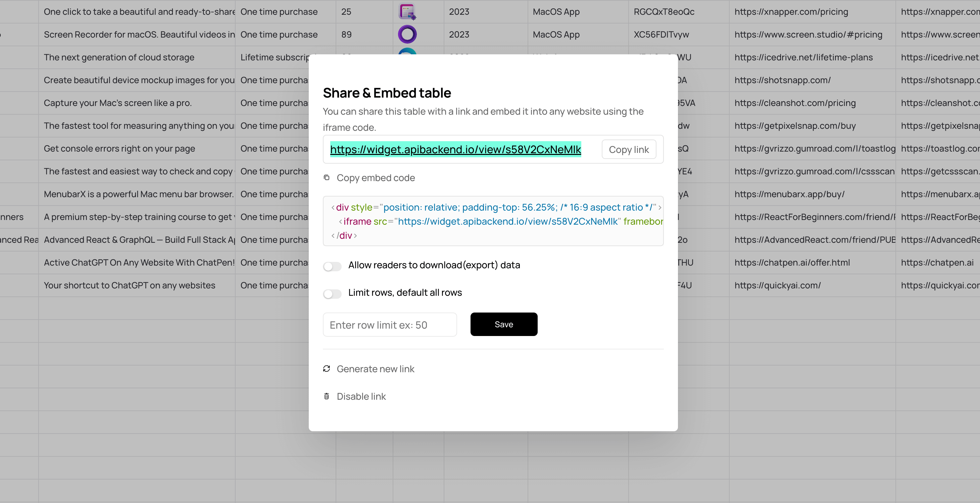Image resolution: width=980 pixels, height=503 pixels.
Task: Click the https://chatpen.ai website cell
Action: click(x=938, y=263)
